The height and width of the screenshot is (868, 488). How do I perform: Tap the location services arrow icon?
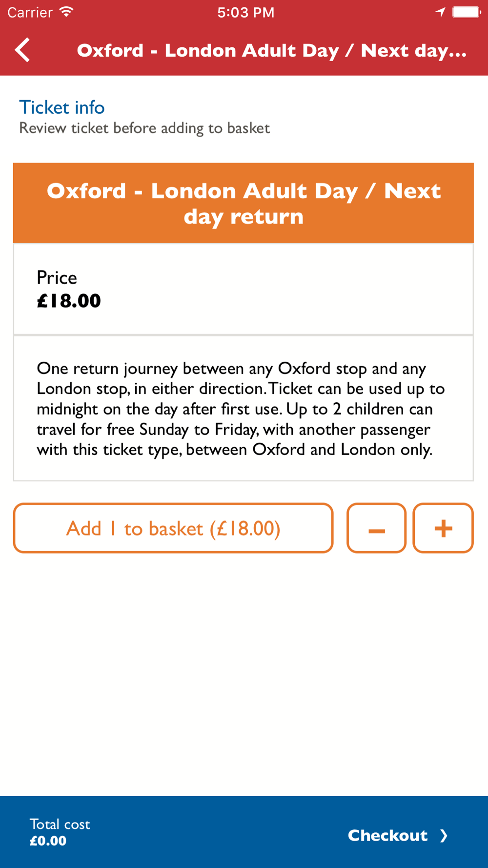coord(440,12)
